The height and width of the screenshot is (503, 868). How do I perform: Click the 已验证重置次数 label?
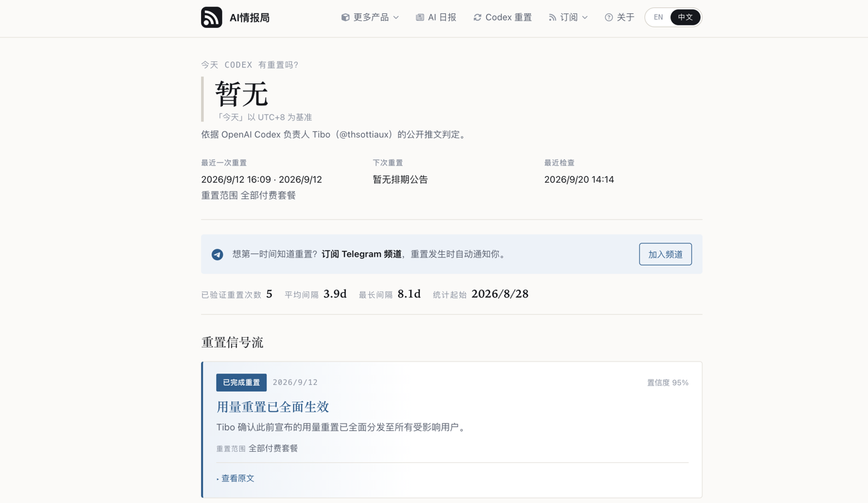click(x=231, y=295)
